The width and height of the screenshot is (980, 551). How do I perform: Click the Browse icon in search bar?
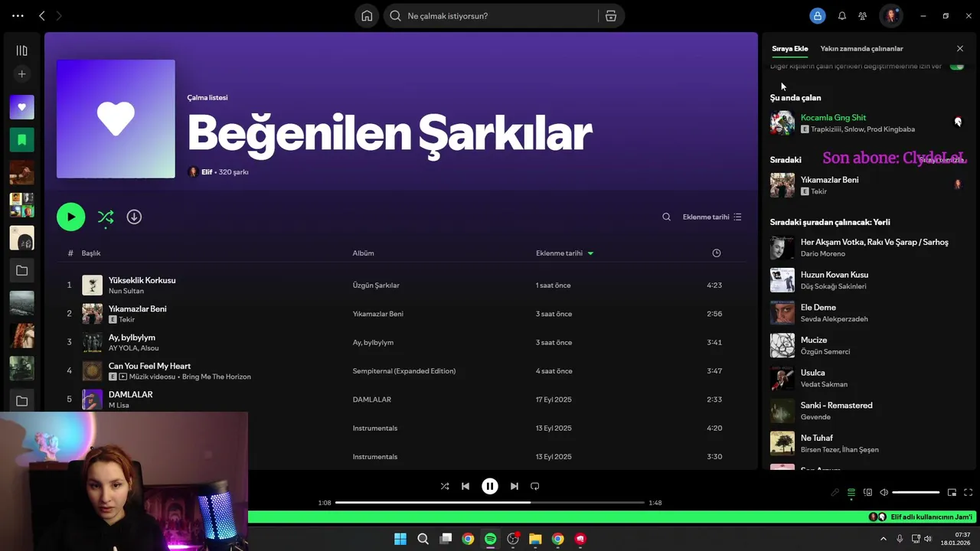pos(611,16)
